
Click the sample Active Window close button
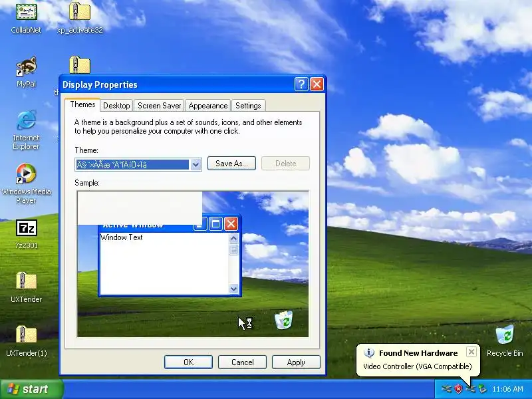tap(231, 223)
